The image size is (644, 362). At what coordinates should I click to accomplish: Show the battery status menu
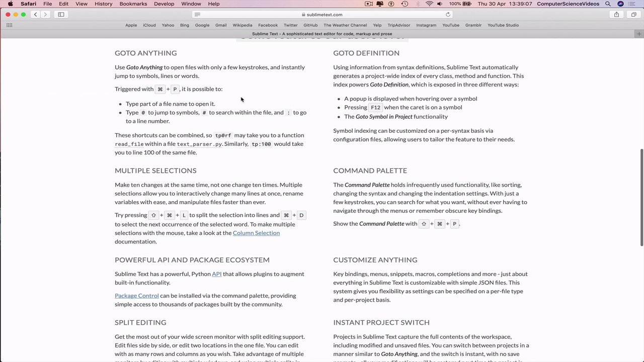click(x=460, y=4)
